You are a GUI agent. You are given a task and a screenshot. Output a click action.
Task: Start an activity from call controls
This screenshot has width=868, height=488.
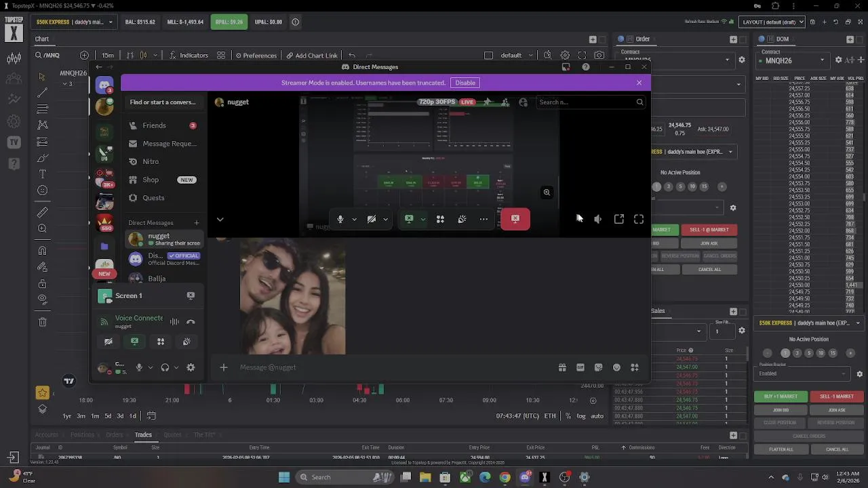(x=440, y=219)
